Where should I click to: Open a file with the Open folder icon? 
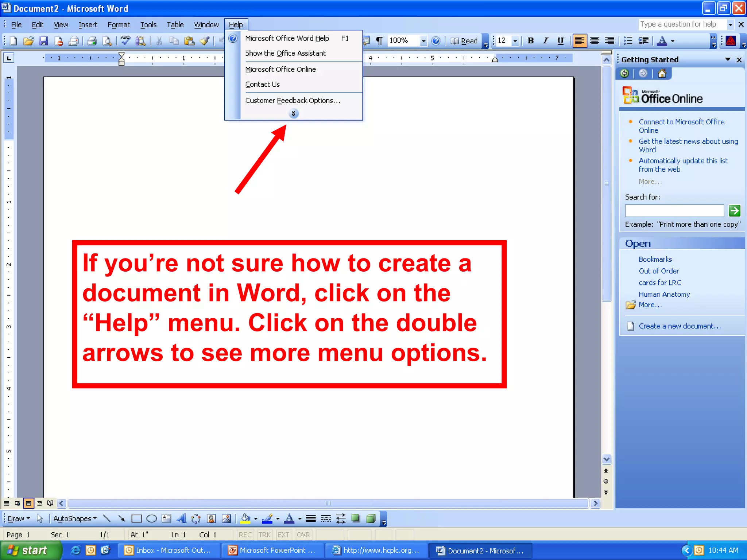pos(28,41)
